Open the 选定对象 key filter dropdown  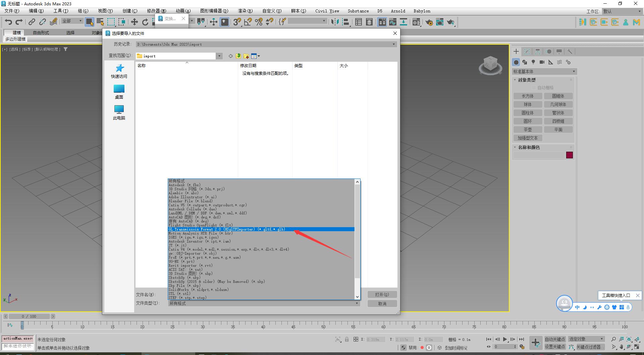coord(586,339)
